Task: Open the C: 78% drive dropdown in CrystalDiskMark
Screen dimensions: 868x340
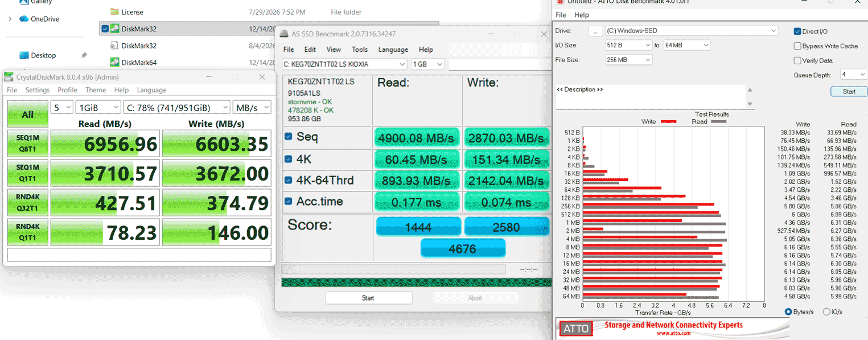Action: pos(177,107)
